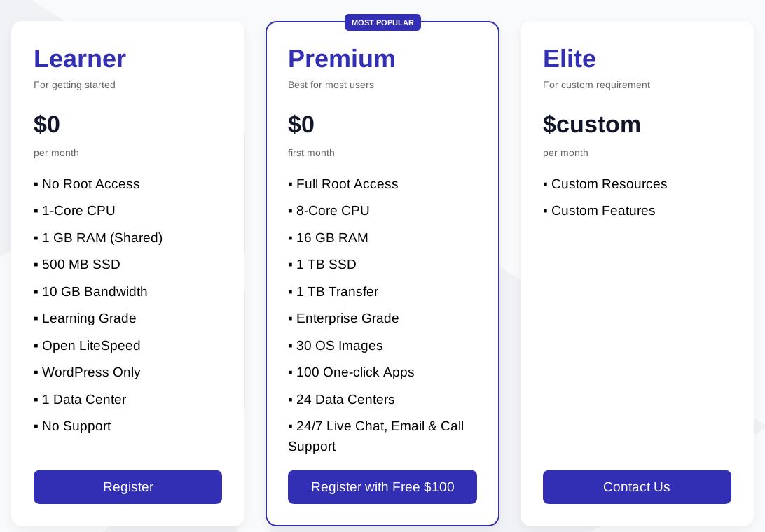Click the 16 GB RAM feature

tap(332, 238)
